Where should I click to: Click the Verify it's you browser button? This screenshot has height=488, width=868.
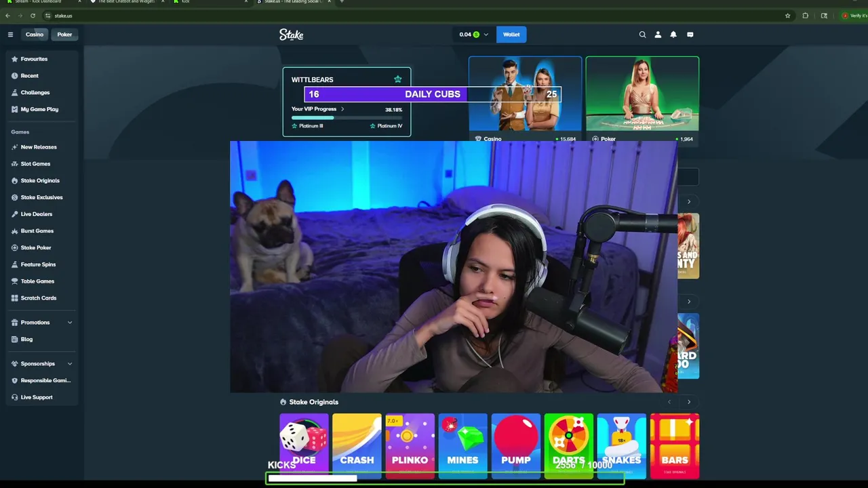point(854,16)
